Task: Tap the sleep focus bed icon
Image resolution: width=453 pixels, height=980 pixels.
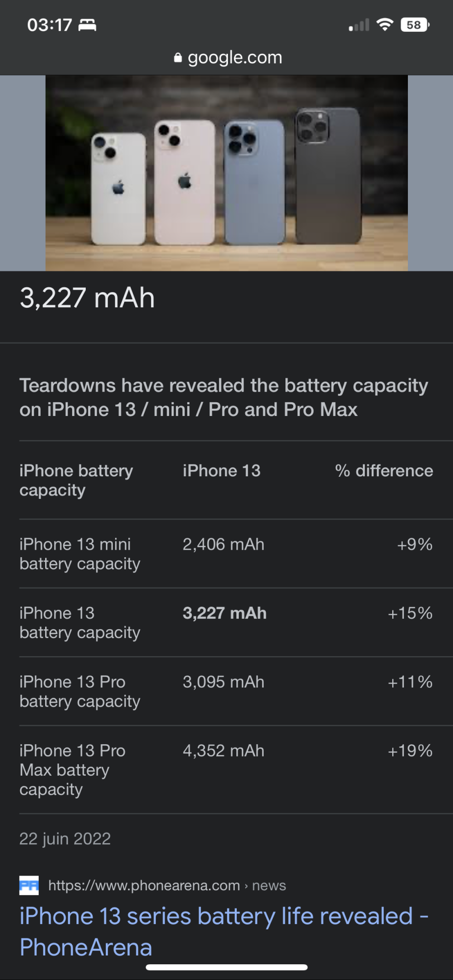Action: [x=87, y=24]
